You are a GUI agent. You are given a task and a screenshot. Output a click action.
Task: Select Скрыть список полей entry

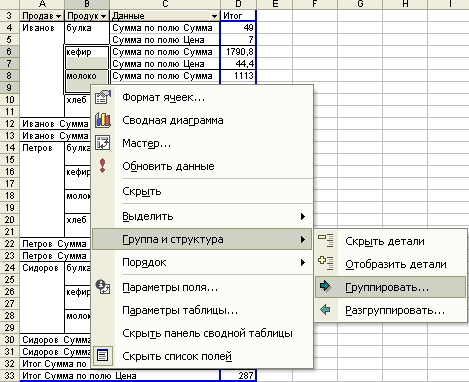[202, 356]
